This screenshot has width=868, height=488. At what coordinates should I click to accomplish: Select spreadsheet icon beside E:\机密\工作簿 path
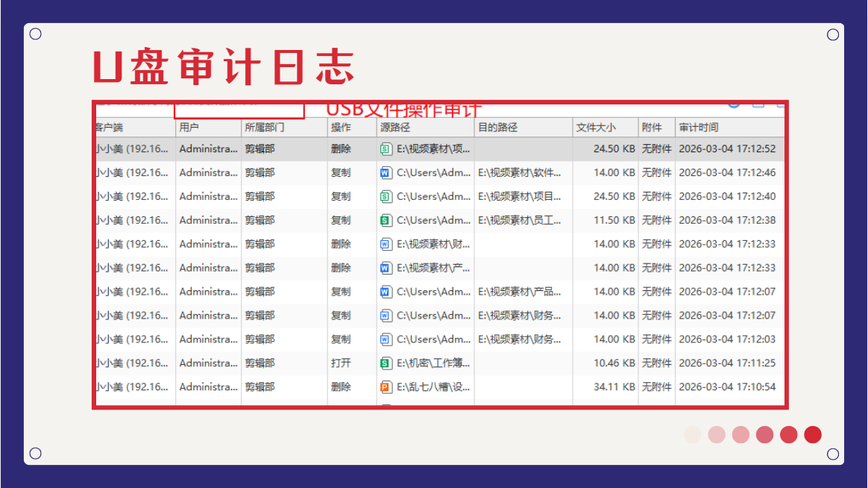point(386,363)
